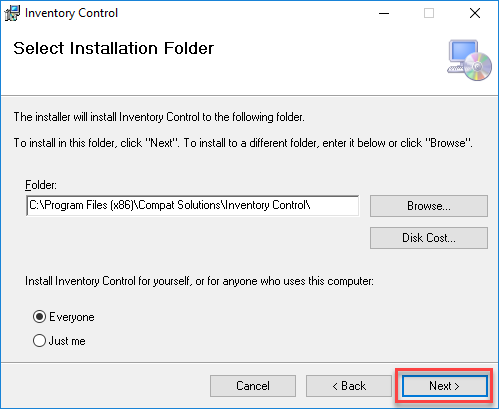Minimize the Inventory Control installer window

384,13
